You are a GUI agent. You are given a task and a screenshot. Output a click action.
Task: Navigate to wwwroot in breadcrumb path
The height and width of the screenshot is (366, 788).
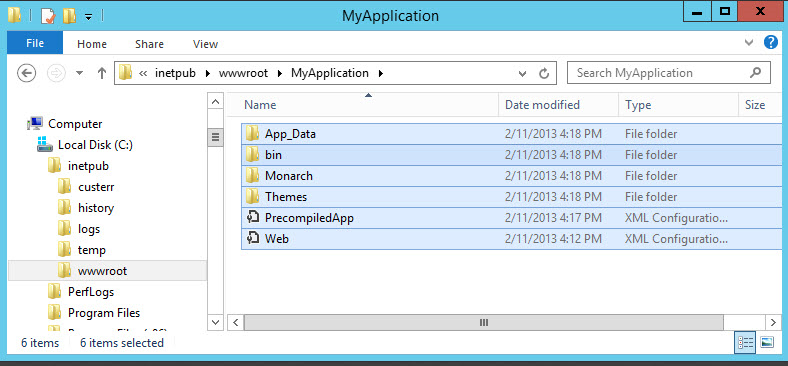[243, 73]
